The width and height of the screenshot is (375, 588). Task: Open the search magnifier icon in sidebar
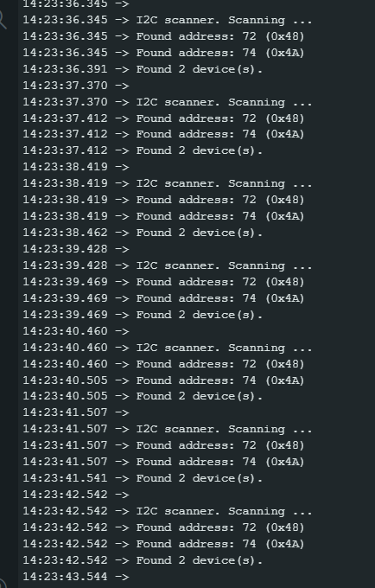(3, 20)
